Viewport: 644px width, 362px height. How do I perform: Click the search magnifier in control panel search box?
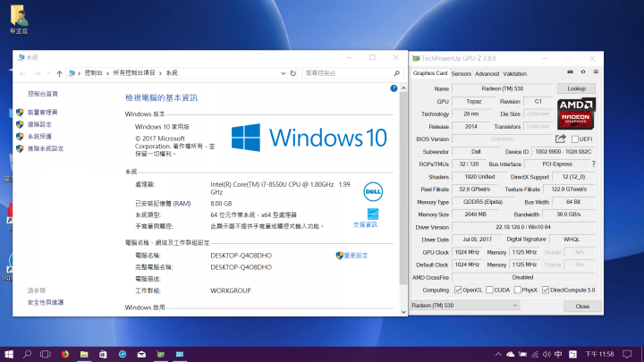(x=396, y=73)
